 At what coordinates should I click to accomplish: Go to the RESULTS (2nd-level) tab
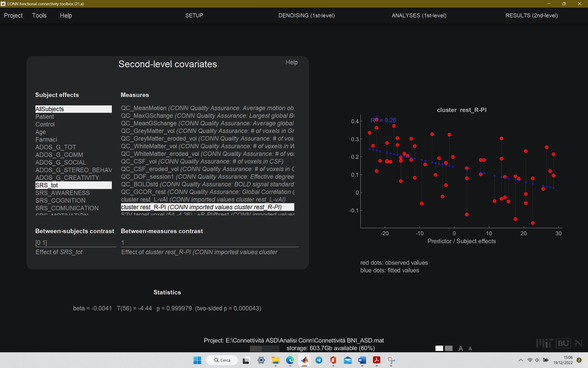coord(532,16)
